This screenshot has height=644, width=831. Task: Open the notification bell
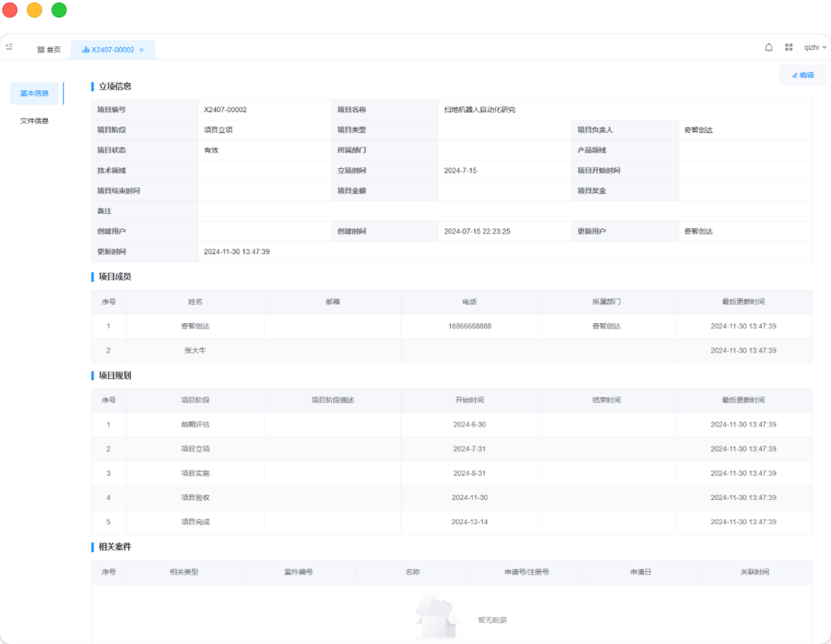pos(769,47)
